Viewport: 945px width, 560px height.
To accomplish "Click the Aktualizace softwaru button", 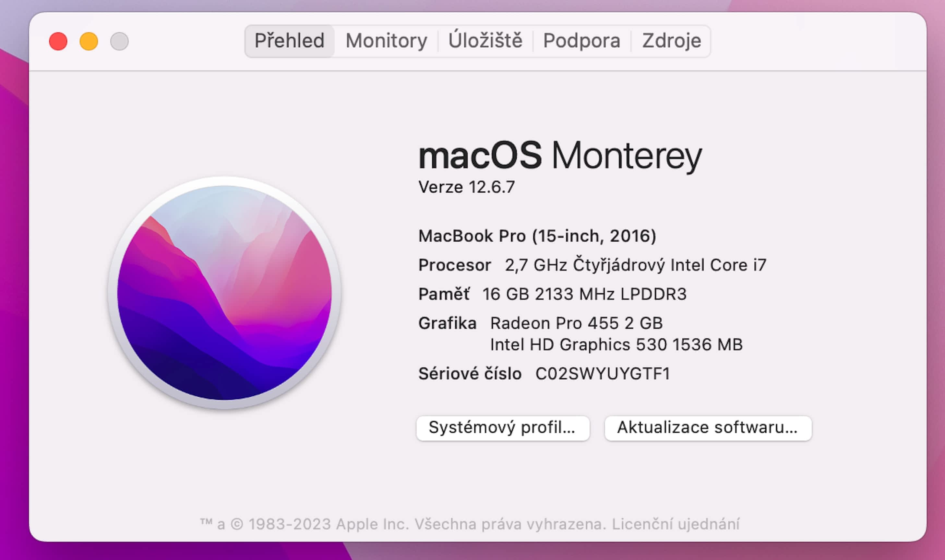I will (708, 428).
